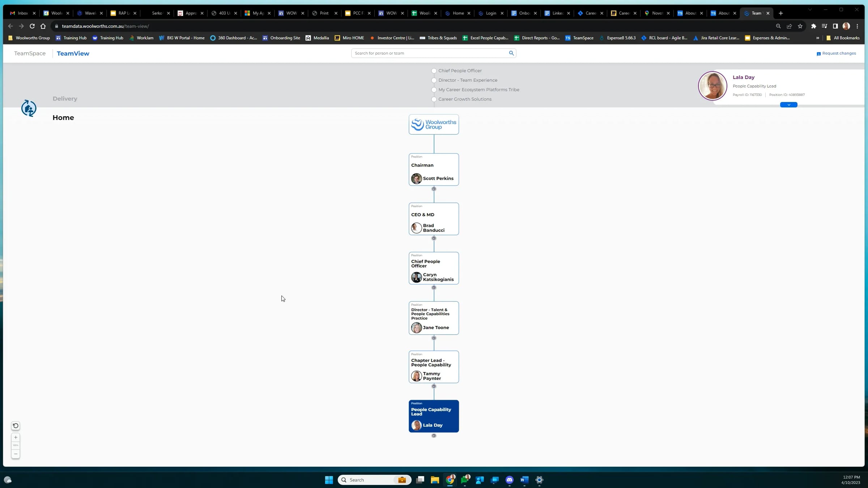Select Career Growth Solutions radio button

click(434, 99)
